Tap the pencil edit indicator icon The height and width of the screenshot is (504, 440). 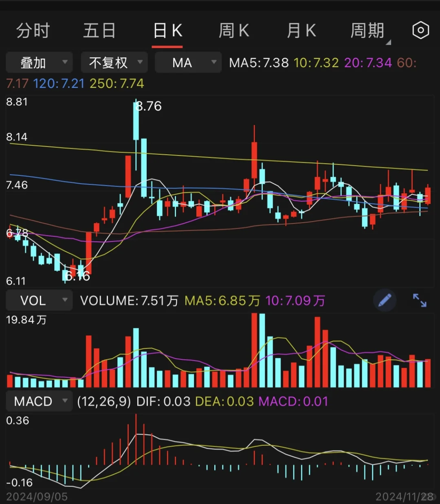385,300
